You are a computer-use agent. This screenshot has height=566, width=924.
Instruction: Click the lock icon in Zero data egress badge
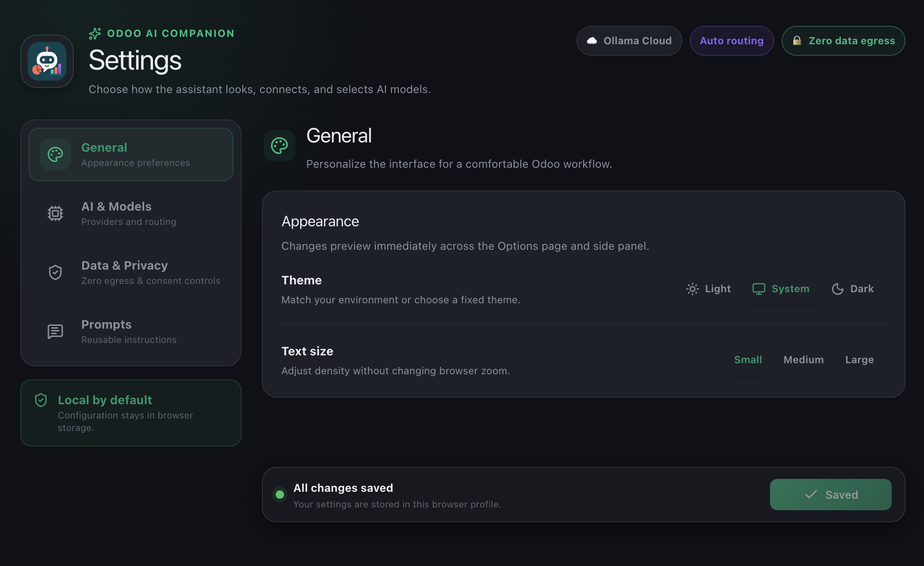(797, 41)
